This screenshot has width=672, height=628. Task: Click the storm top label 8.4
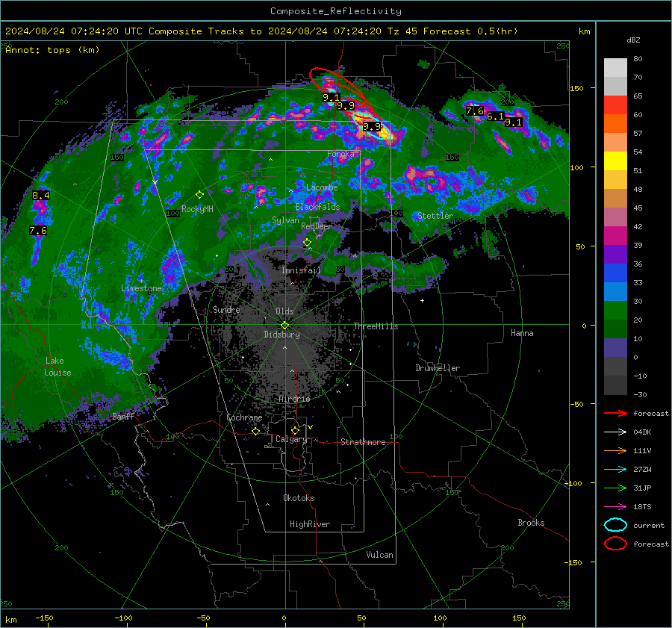point(41,196)
